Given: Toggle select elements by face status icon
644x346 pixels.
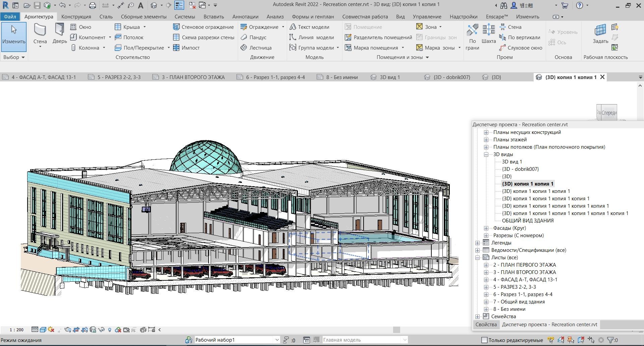Looking at the screenshot, I should point(581,340).
